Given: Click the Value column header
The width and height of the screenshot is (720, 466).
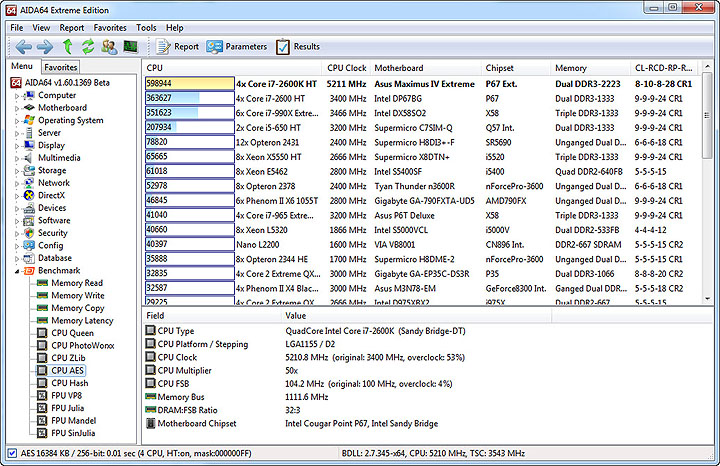Looking at the screenshot, I should (x=416, y=315).
